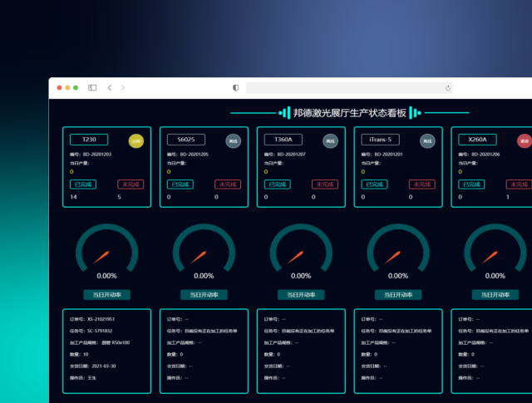Click 当日开动率 label under T360A gauge
This screenshot has height=403, width=532.
pyautogui.click(x=301, y=295)
